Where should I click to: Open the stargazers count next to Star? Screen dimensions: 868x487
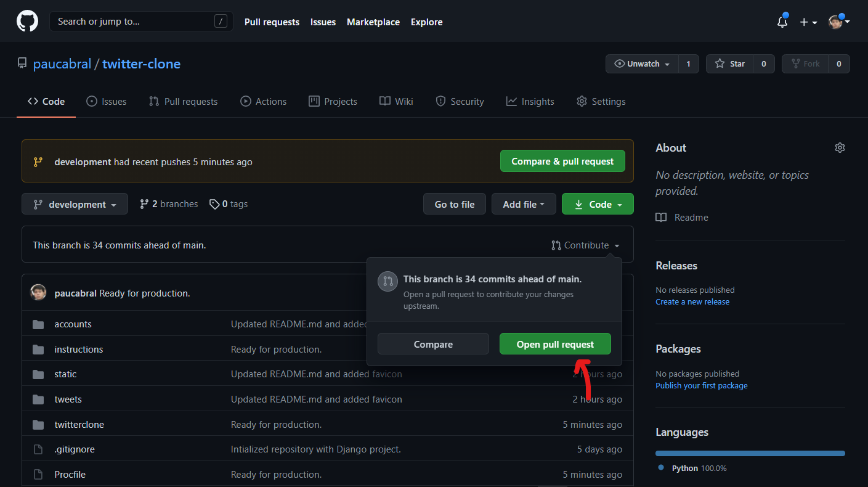click(x=764, y=64)
